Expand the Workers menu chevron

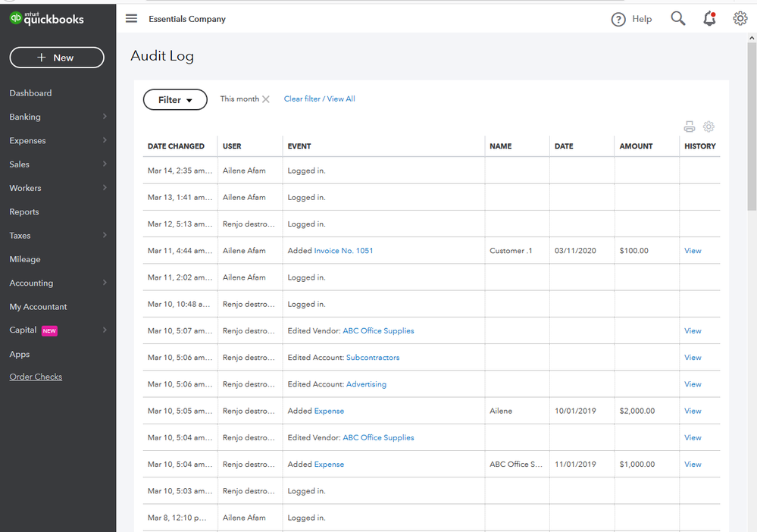click(105, 187)
